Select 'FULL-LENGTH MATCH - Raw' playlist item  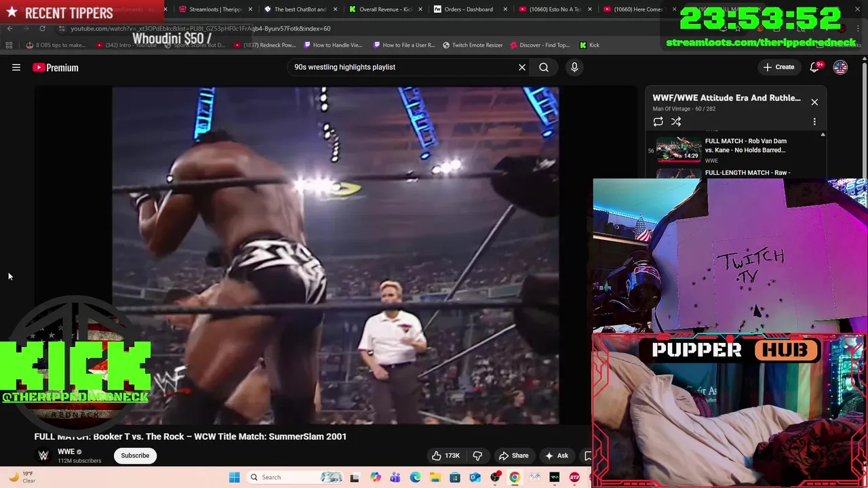tap(747, 173)
